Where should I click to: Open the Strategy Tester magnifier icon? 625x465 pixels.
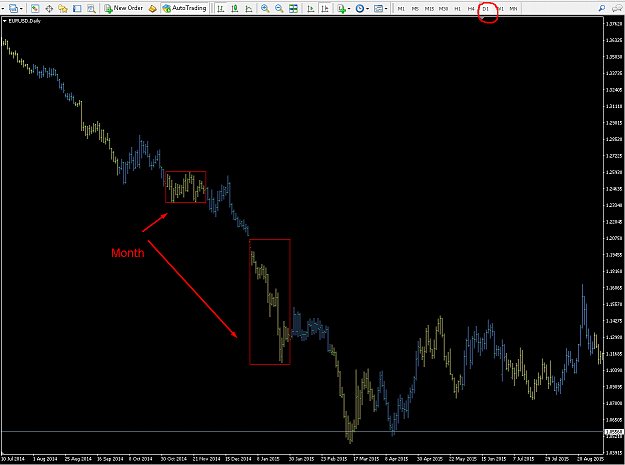coord(91,8)
